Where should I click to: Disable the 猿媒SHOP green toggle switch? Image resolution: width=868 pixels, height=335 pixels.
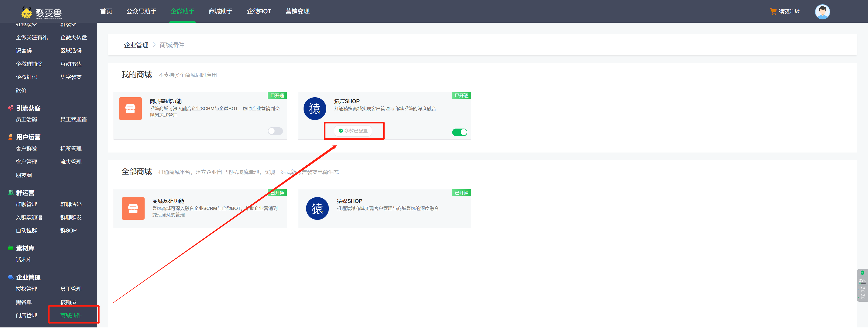[x=459, y=132]
